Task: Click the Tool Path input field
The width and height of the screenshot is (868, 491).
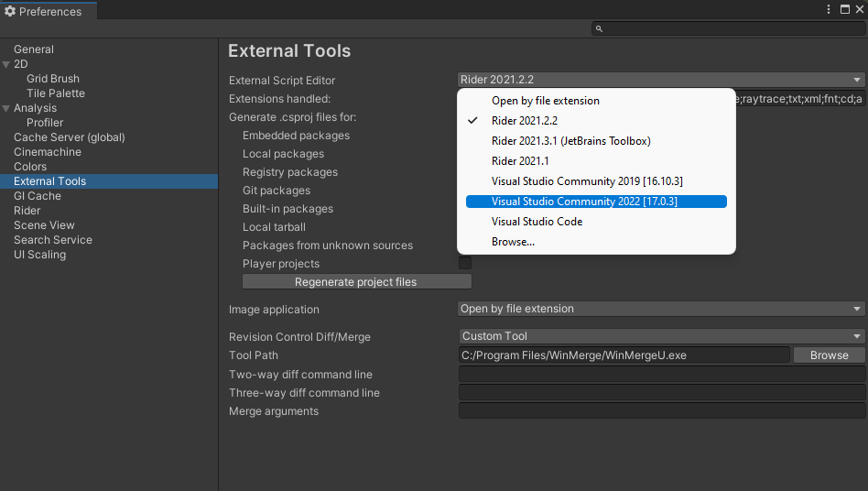Action: pos(623,355)
